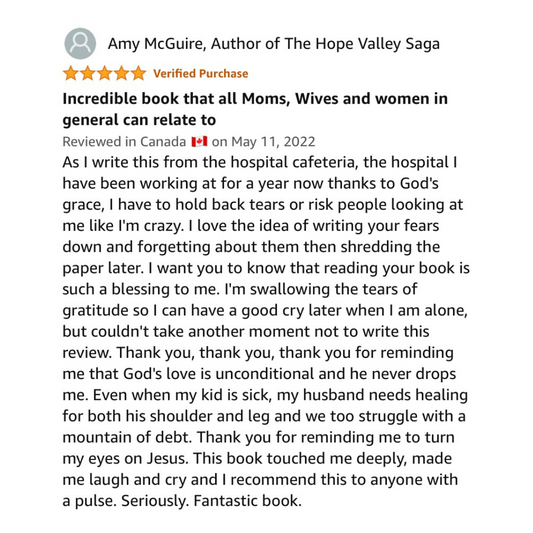Click the Canadian flag icon

[199, 141]
